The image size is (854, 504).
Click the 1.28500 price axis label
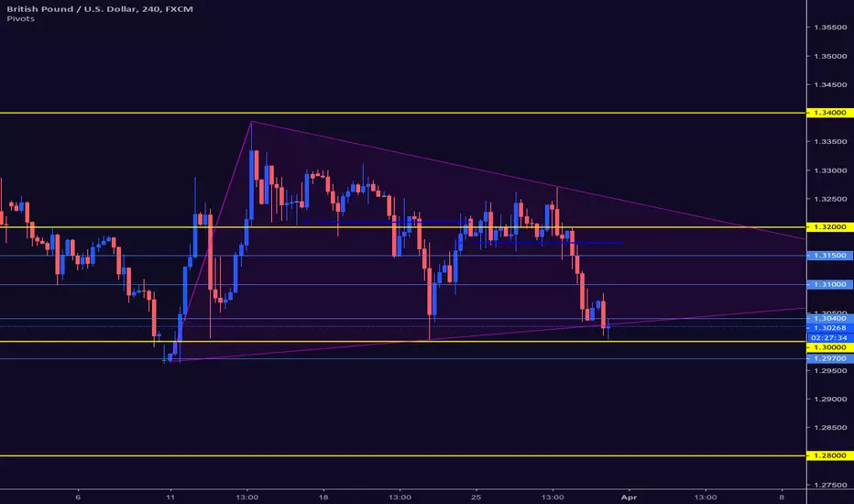(830, 427)
